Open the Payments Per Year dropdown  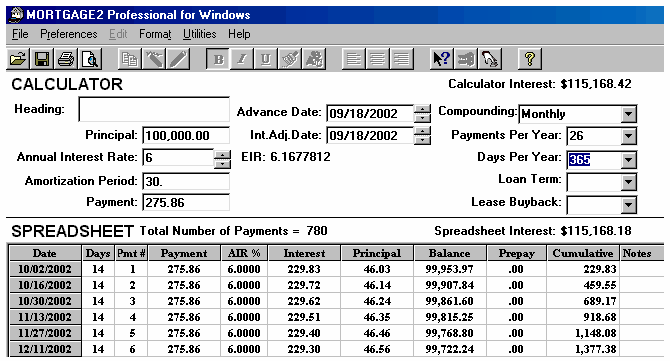pyautogui.click(x=628, y=136)
